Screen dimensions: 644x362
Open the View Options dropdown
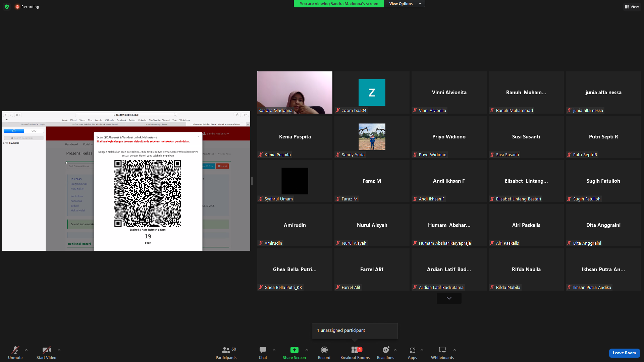tap(405, 4)
